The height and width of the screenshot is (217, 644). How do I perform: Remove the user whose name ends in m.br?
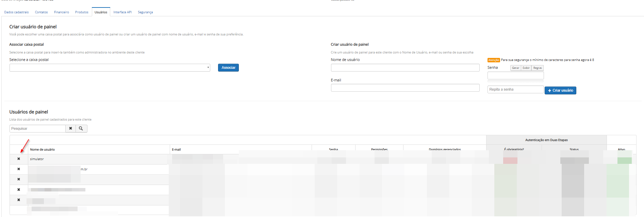[19, 169]
